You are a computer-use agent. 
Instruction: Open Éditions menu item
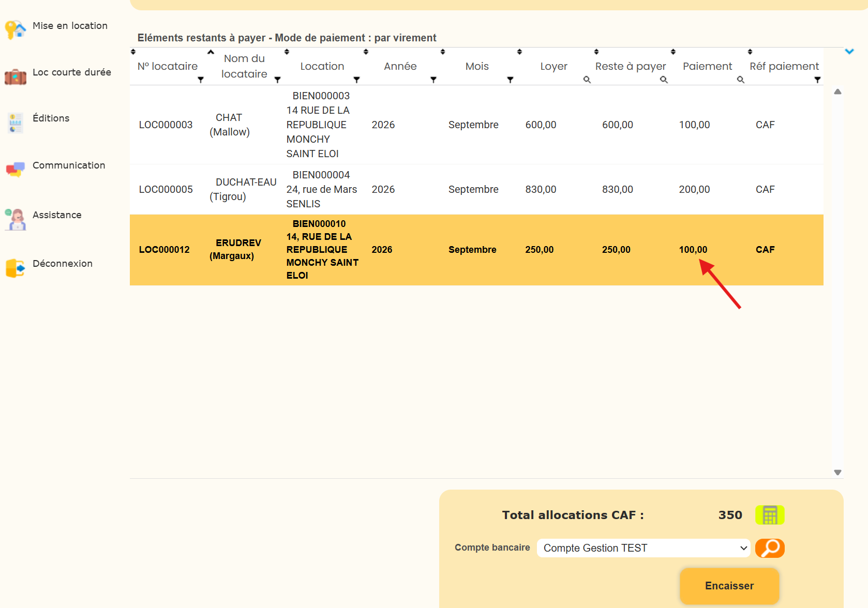pyautogui.click(x=51, y=118)
